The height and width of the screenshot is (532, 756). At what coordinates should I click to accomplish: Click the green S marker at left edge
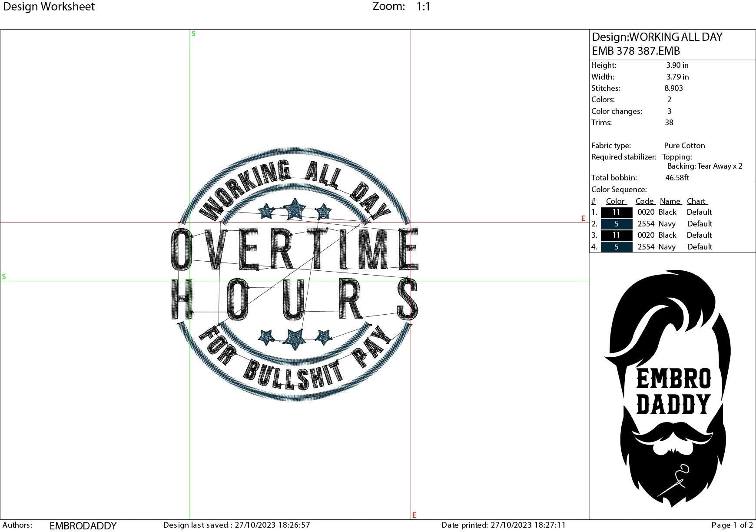[x=4, y=276]
